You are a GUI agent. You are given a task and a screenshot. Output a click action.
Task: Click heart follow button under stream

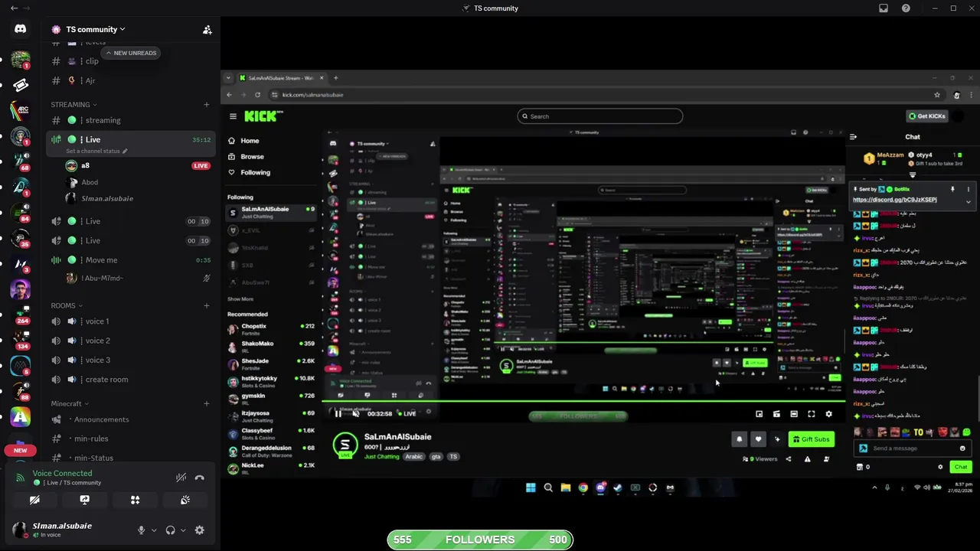tap(758, 439)
